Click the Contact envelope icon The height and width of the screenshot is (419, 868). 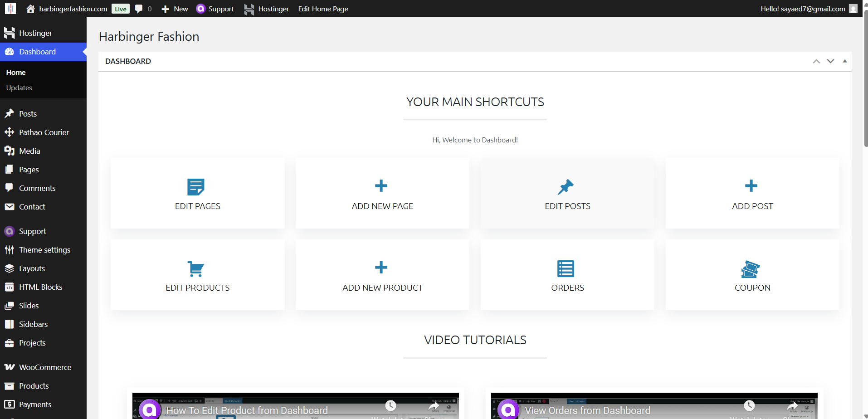point(10,206)
